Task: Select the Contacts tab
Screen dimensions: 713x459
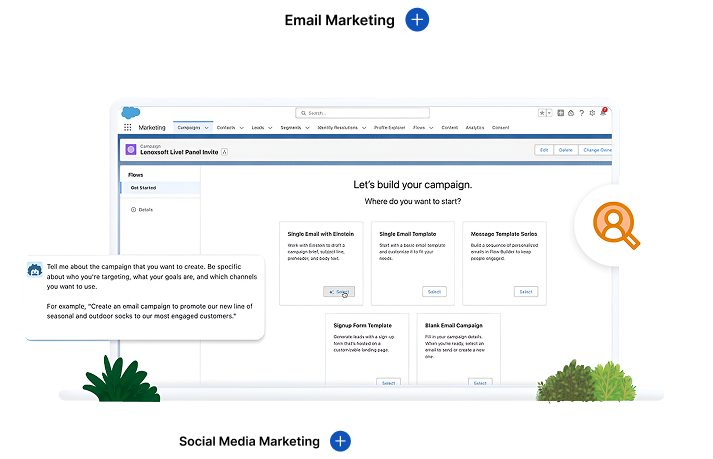Action: [x=226, y=128]
